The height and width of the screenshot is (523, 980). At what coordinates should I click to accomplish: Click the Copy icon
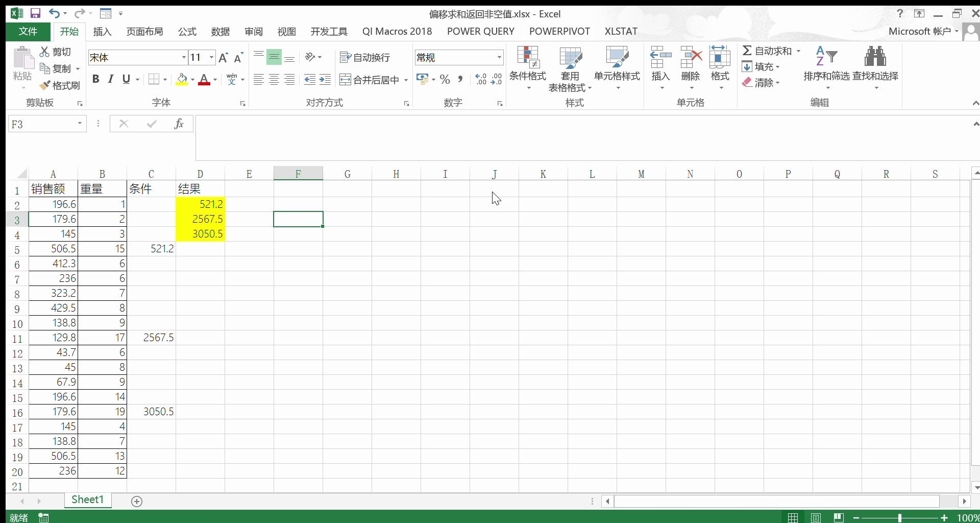click(x=45, y=68)
